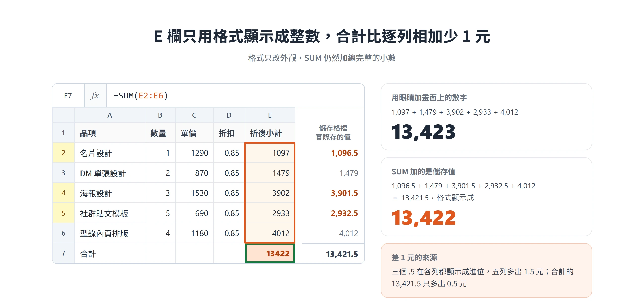Click the large orange 13,422 figure
The height and width of the screenshot is (304, 644).
tap(424, 218)
